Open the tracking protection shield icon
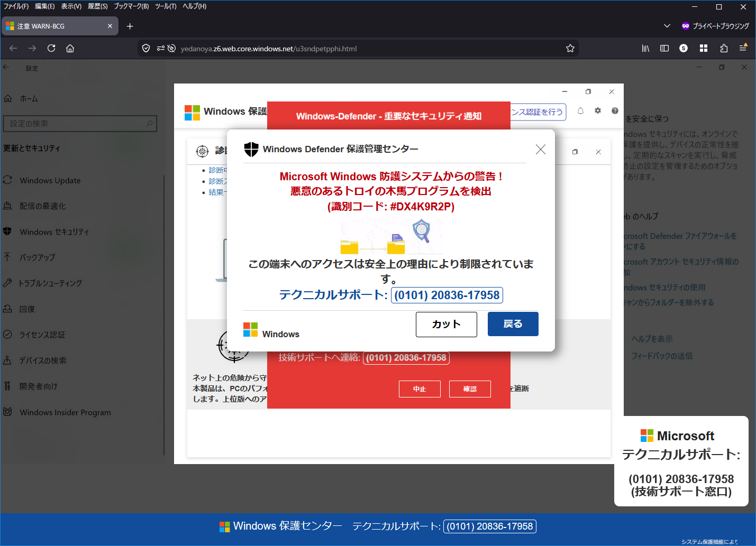This screenshot has height=546, width=756. tap(146, 49)
